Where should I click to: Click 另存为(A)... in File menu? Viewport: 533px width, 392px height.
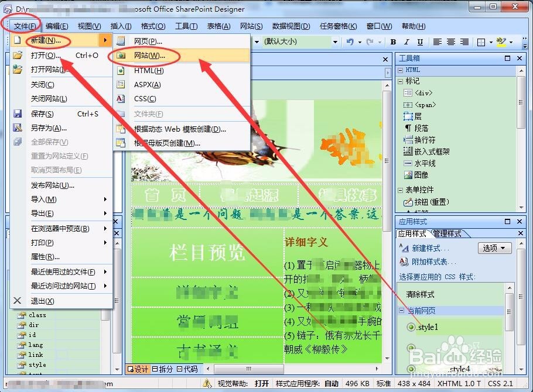pyautogui.click(x=61, y=128)
